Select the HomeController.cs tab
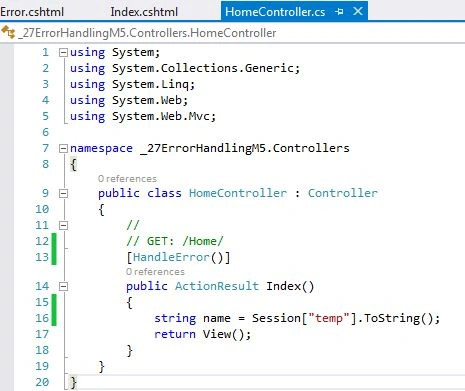Image resolution: width=465 pixels, height=391 pixels. click(275, 12)
